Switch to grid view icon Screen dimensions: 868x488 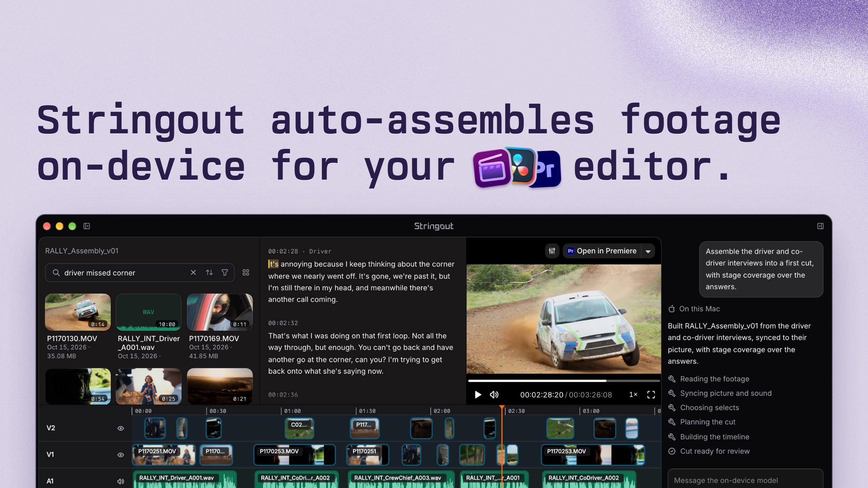246,273
